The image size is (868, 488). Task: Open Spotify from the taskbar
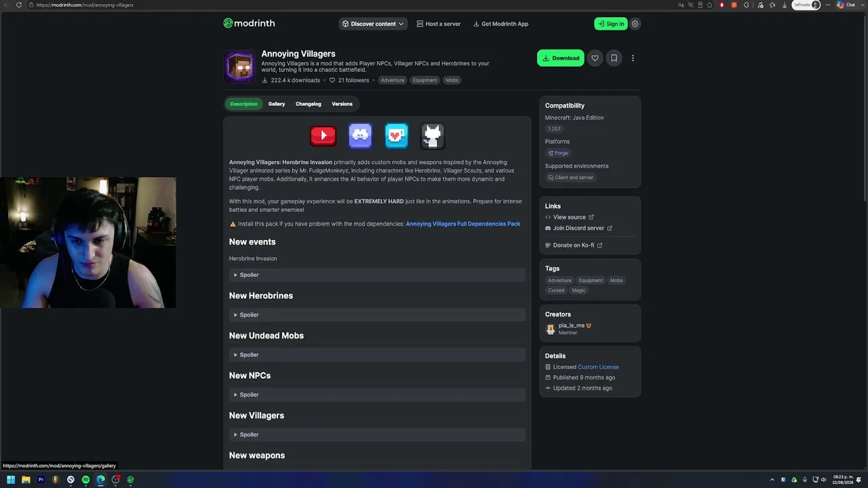click(x=85, y=480)
